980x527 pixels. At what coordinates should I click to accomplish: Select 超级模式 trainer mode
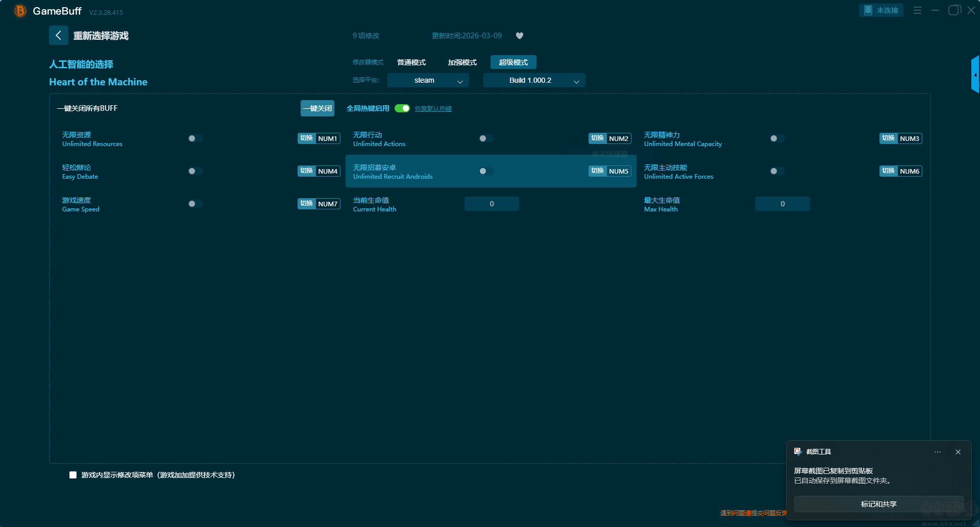pyautogui.click(x=513, y=62)
